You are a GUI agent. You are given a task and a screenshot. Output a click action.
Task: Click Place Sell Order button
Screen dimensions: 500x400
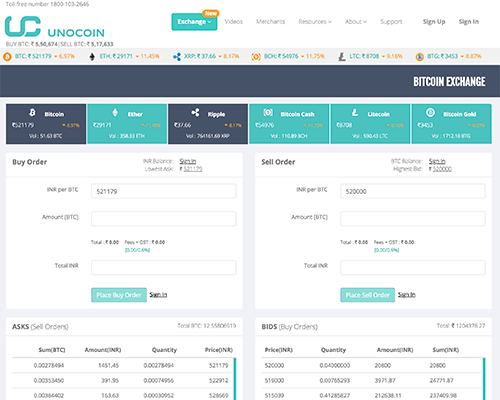pos(368,295)
